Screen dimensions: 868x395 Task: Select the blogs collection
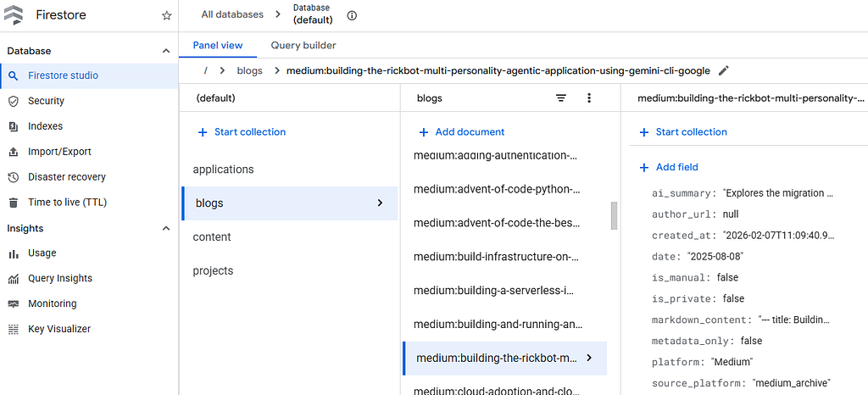click(x=290, y=203)
